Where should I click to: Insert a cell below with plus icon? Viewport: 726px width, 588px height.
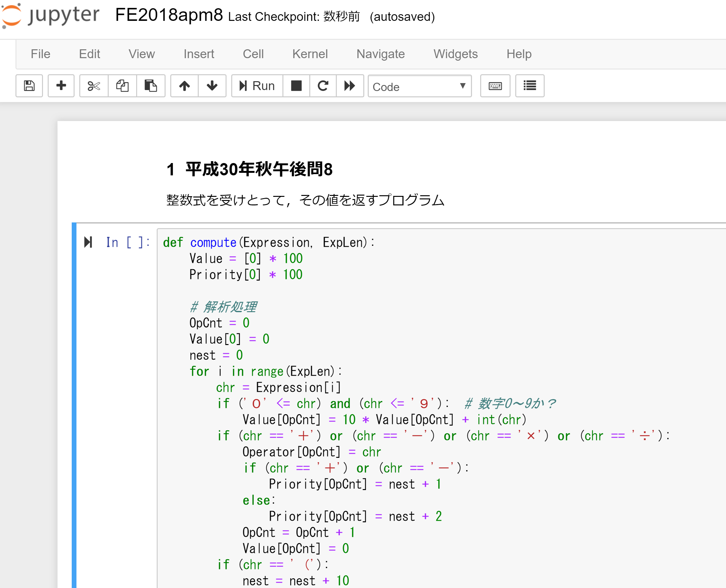61,86
